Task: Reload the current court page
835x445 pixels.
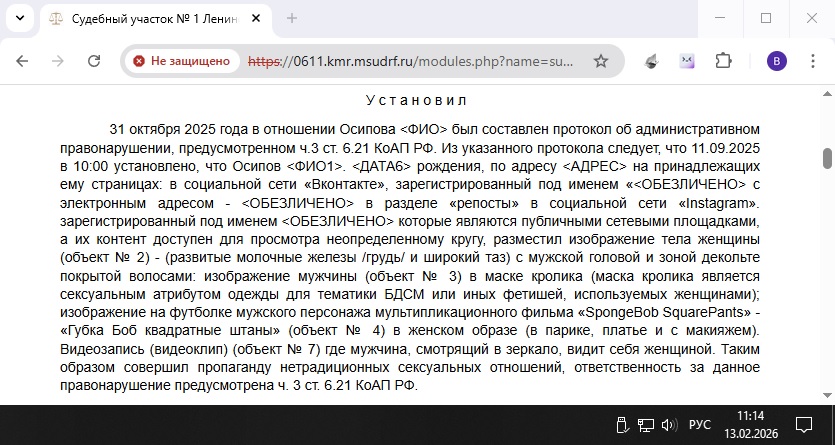Action: [x=94, y=61]
